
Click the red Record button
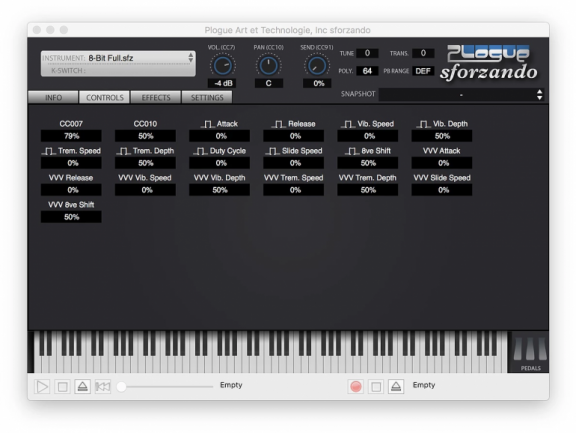[356, 387]
